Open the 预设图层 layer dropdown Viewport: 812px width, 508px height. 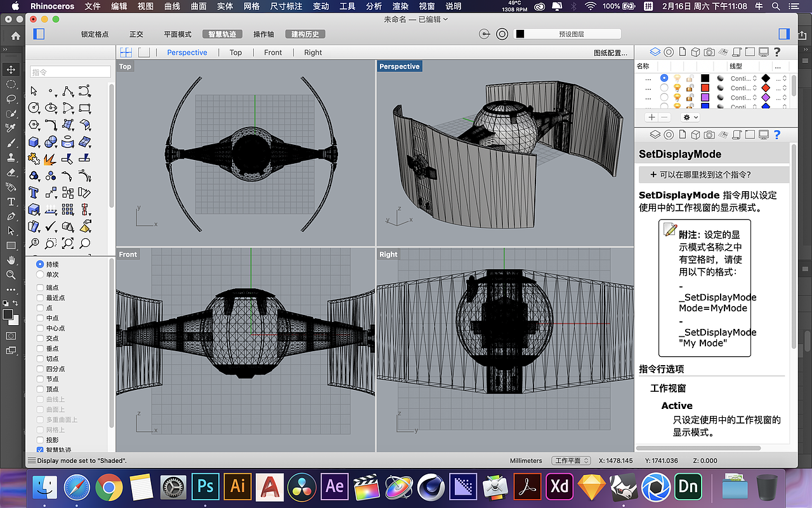(567, 34)
